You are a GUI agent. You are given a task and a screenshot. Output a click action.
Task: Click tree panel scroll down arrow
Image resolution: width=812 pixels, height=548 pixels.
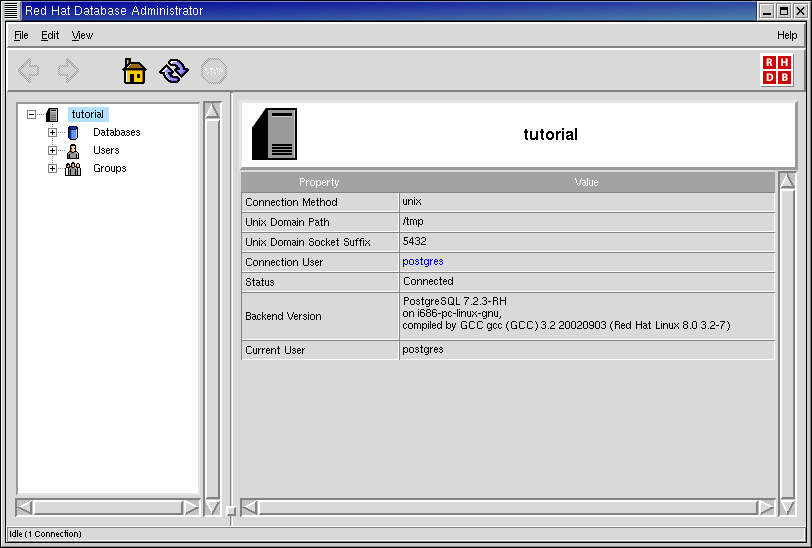point(212,507)
